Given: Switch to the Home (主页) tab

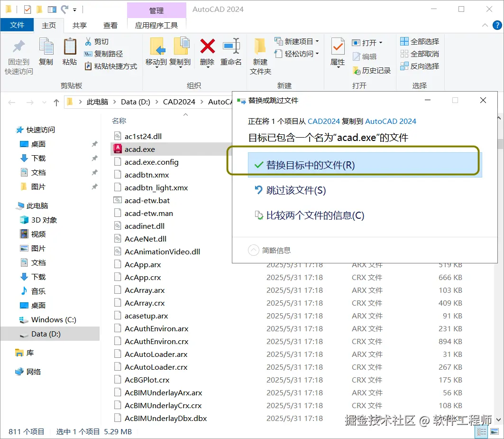Looking at the screenshot, I should (49, 26).
